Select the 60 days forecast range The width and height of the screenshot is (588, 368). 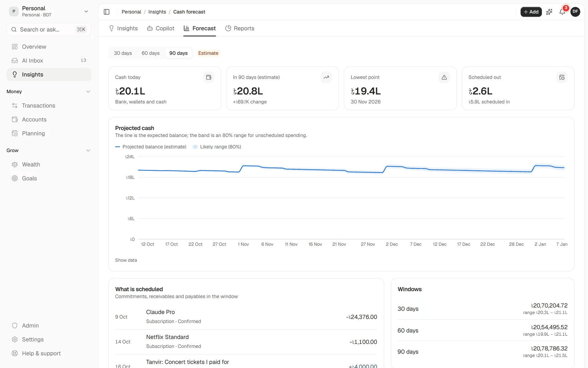[150, 53]
